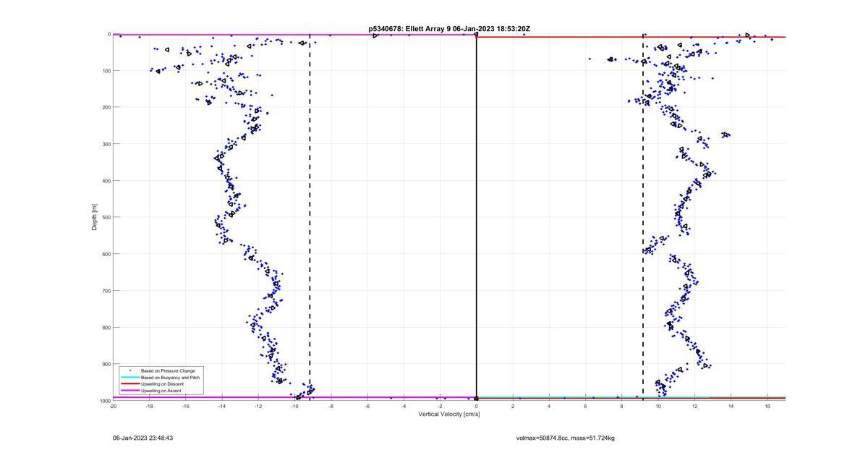Select the "Vertical Velocity [cm/s]" x-axis label

pos(449,415)
